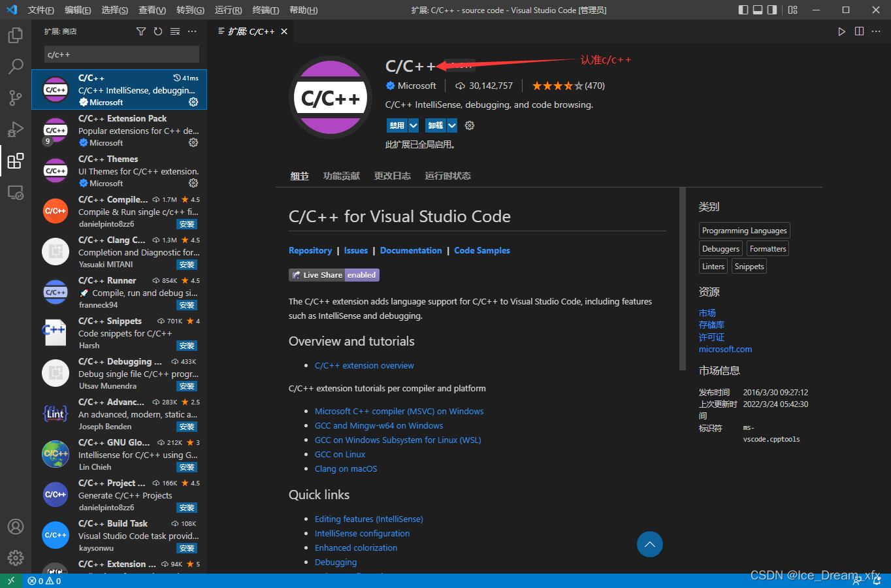Expand the disable button dropdown arrow

click(413, 125)
